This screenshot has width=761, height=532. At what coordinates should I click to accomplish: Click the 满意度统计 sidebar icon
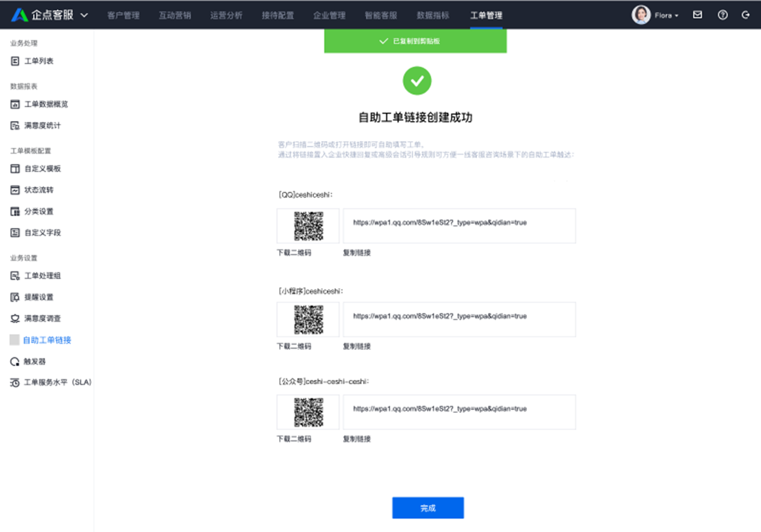pyautogui.click(x=15, y=126)
